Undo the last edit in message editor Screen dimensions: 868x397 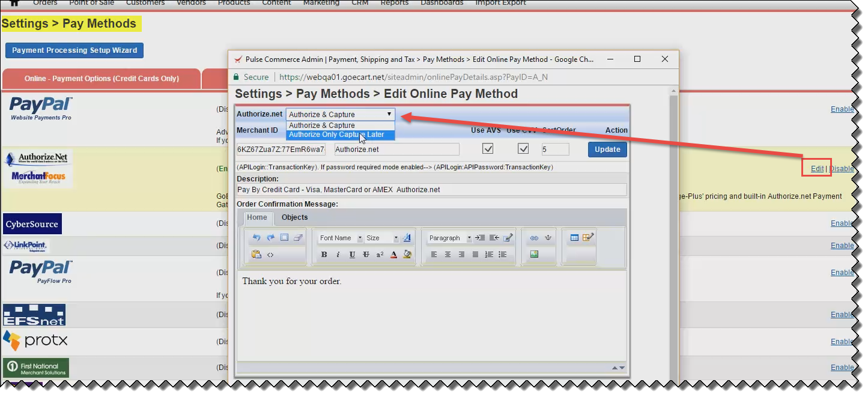[256, 238]
